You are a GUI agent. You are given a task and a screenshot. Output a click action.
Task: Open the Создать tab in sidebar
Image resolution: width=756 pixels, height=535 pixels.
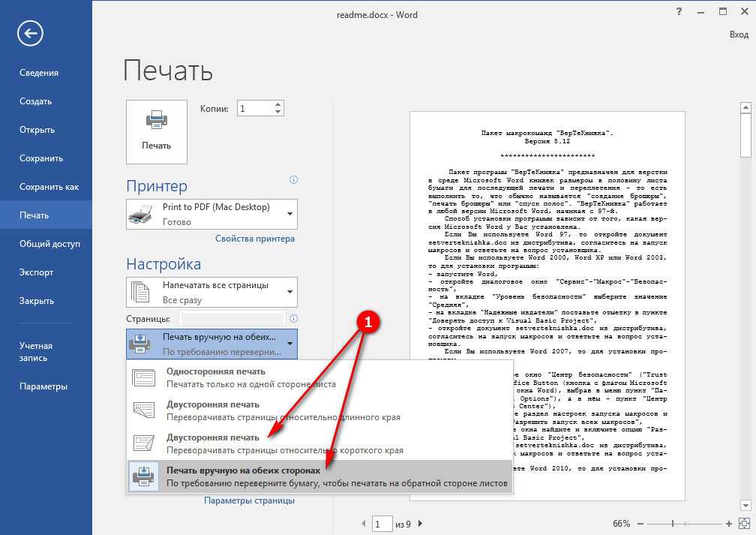point(46,101)
